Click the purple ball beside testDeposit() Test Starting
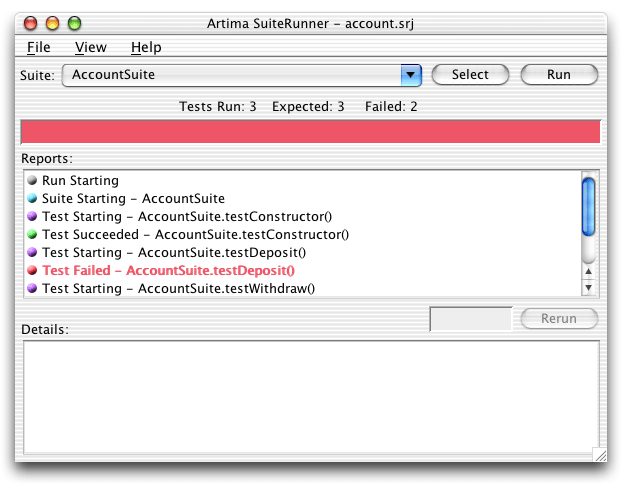This screenshot has height=494, width=626. (32, 252)
